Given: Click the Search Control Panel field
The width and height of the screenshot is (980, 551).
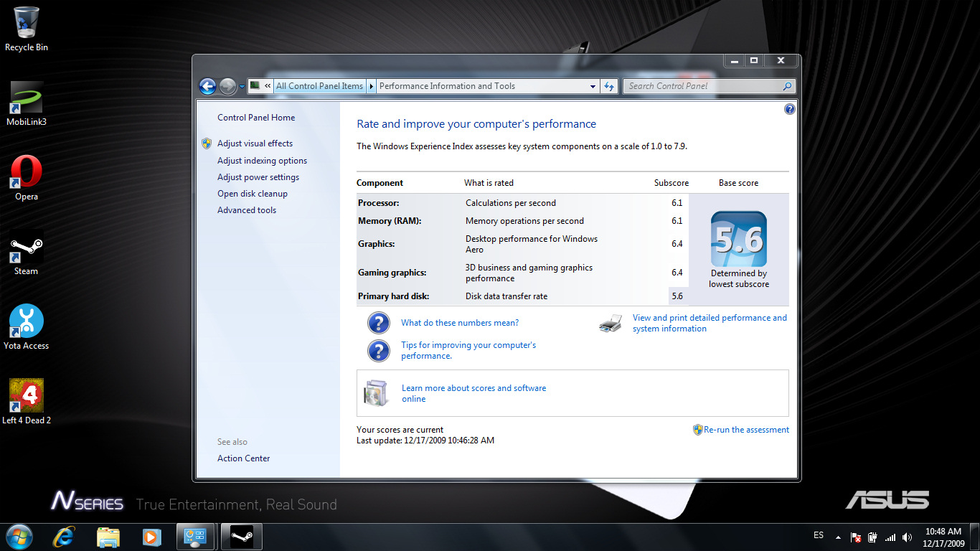Looking at the screenshot, I should tap(702, 86).
